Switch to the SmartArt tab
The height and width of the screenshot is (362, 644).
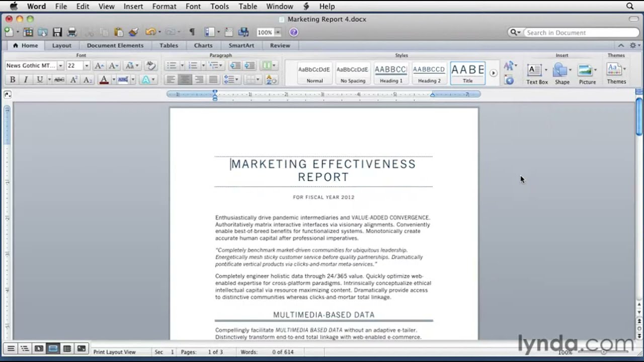click(241, 45)
